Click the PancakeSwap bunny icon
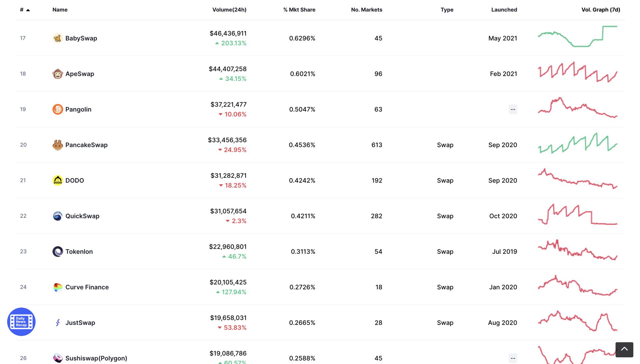 point(58,145)
